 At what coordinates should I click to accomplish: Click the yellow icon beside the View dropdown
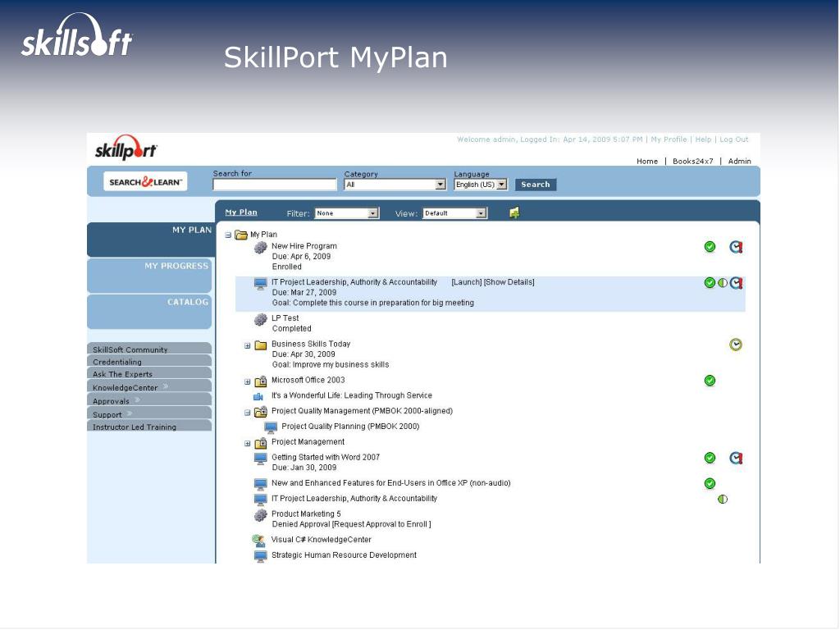click(x=514, y=212)
